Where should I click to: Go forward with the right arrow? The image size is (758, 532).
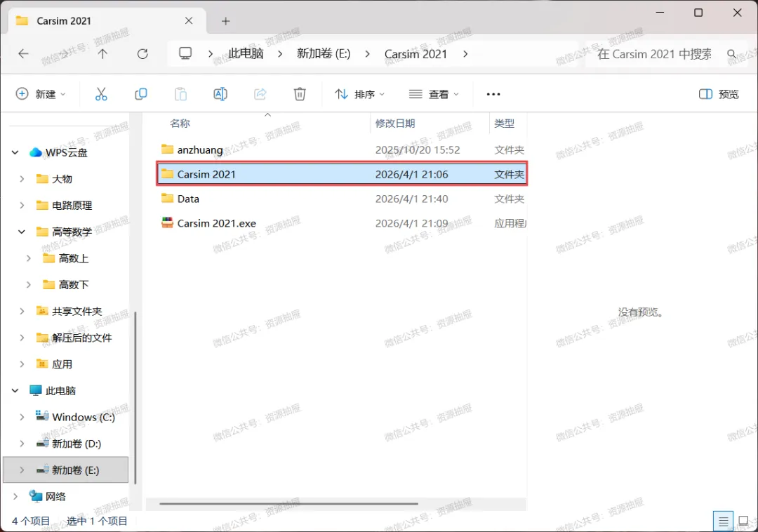coord(63,53)
